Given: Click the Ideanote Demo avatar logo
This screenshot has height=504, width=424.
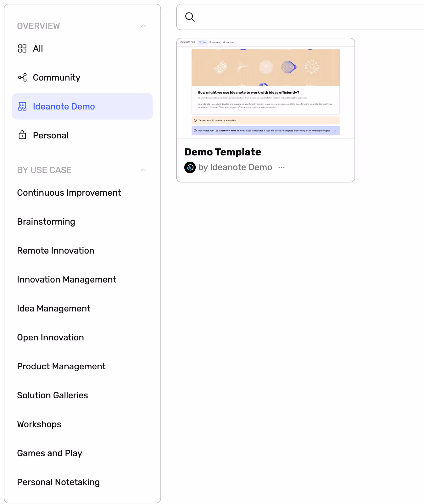Looking at the screenshot, I should coord(190,167).
